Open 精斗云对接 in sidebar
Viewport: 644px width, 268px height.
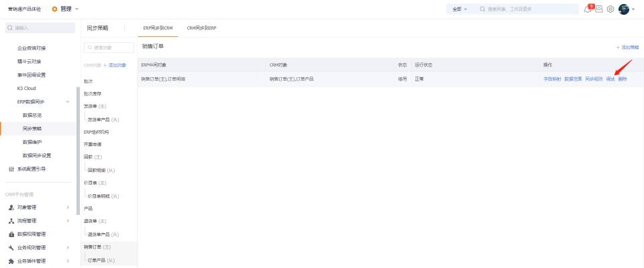29,62
